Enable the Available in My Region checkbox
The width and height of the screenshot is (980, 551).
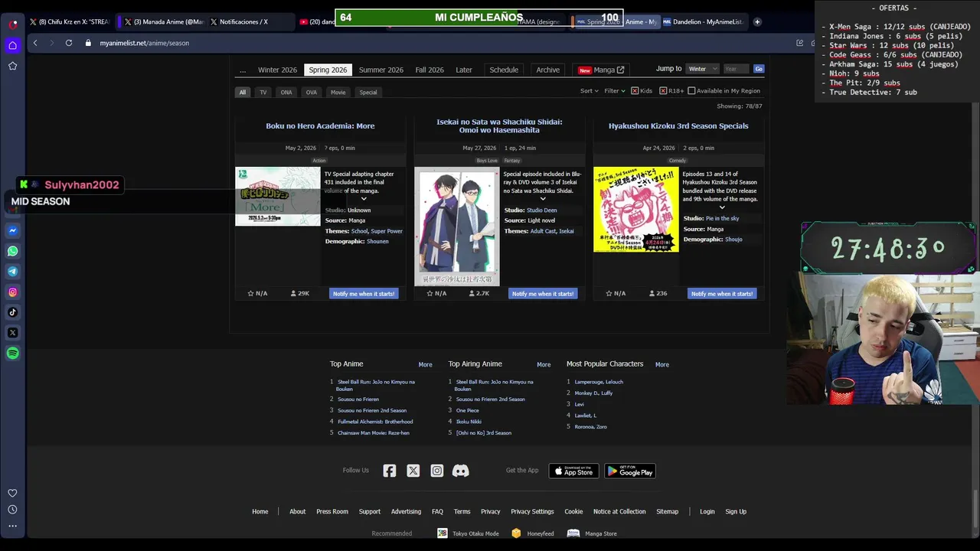[691, 90]
